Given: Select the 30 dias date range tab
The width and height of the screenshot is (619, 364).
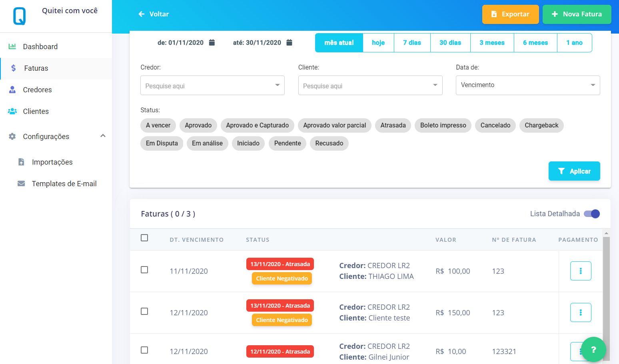Looking at the screenshot, I should coord(450,43).
